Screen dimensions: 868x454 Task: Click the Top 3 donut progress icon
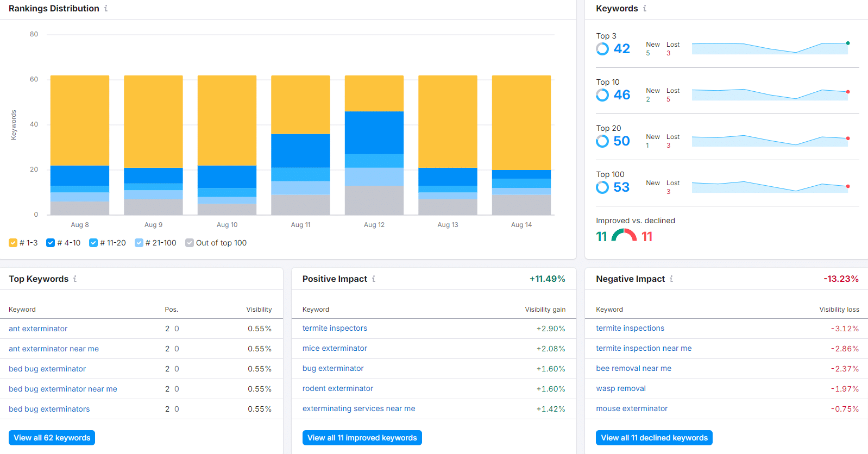(x=602, y=49)
